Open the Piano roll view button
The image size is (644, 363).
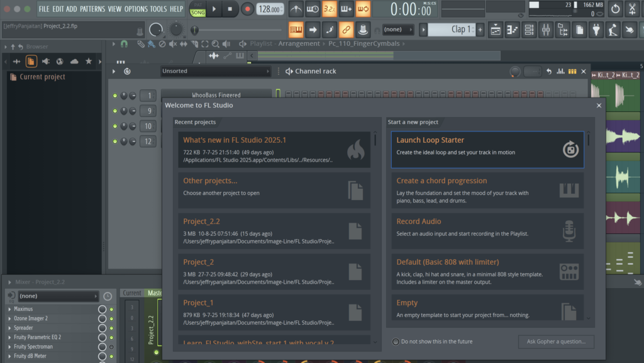coord(513,29)
